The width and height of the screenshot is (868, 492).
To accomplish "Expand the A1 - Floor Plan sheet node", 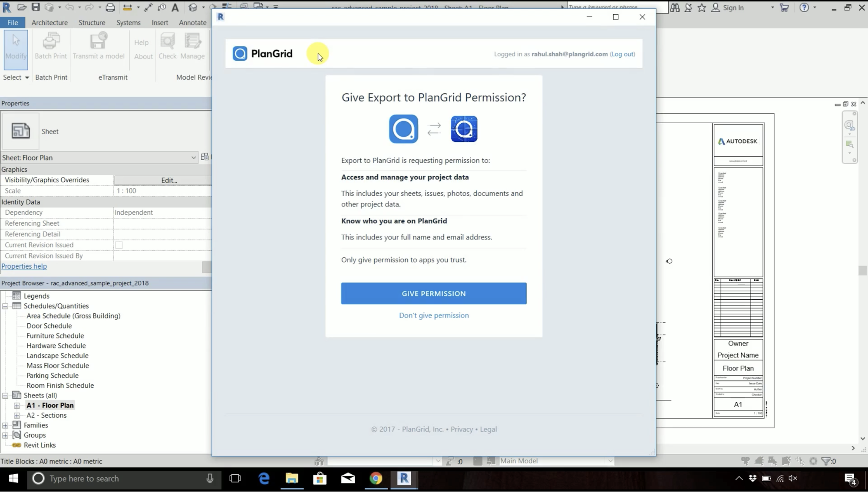I will click(17, 405).
